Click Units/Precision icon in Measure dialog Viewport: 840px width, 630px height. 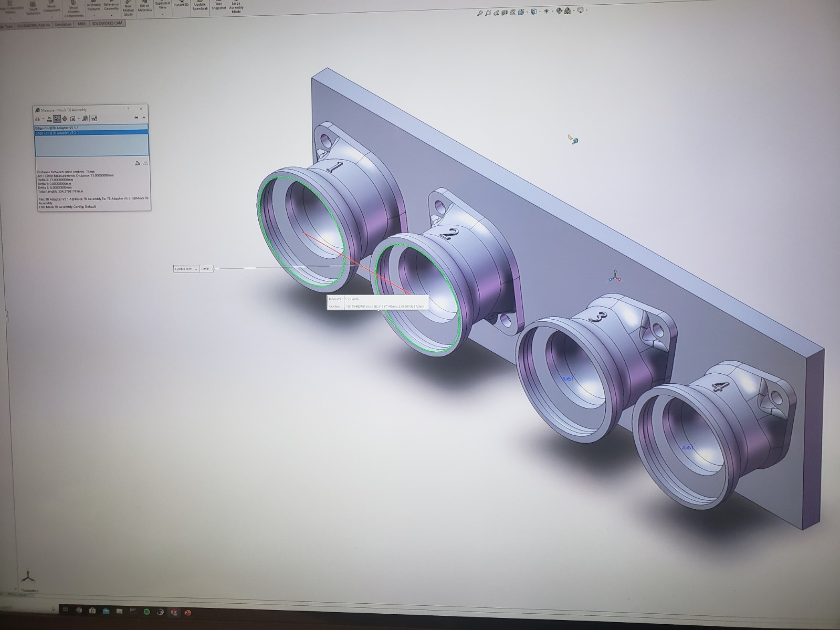[49, 119]
